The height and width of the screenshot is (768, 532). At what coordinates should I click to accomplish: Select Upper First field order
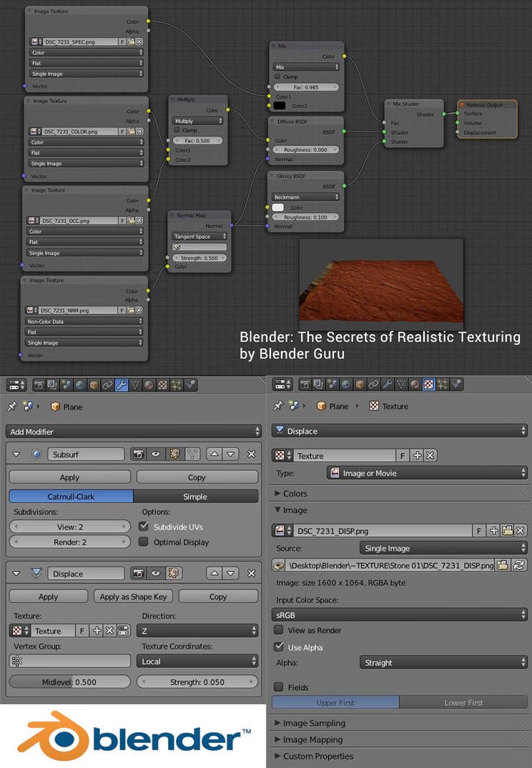click(335, 702)
